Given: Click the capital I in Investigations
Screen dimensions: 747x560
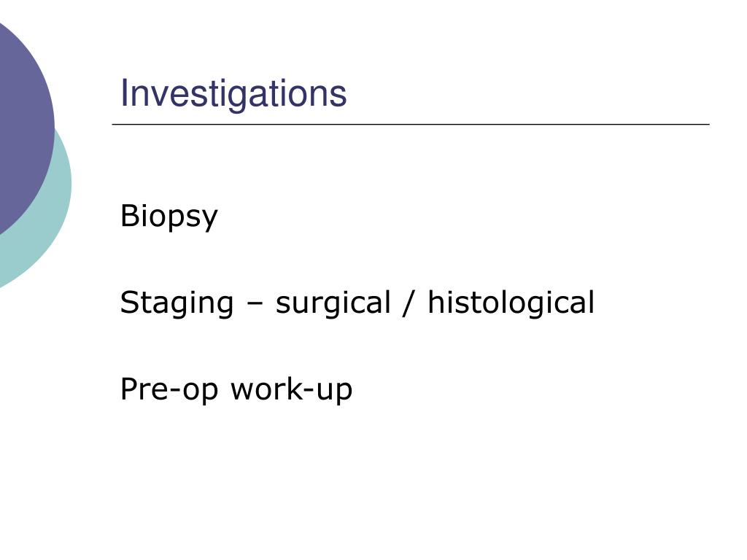Looking at the screenshot, I should click(x=123, y=93).
